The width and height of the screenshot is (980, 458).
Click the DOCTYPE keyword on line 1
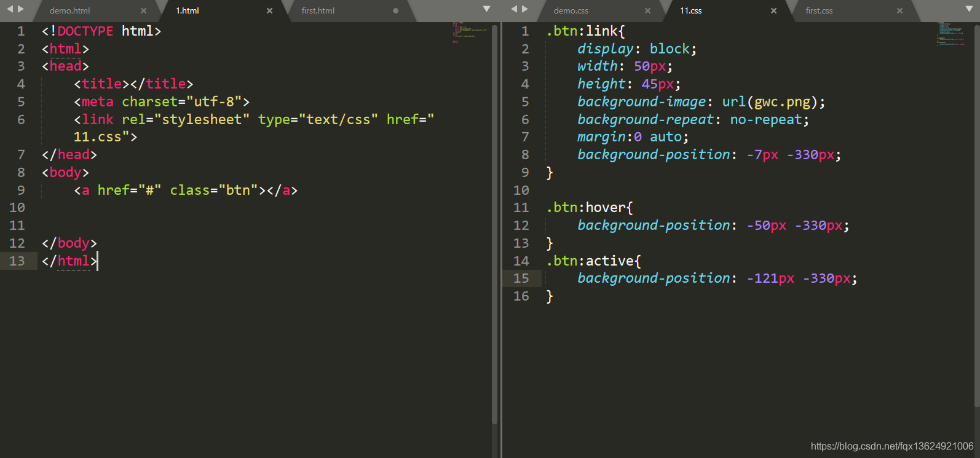85,31
